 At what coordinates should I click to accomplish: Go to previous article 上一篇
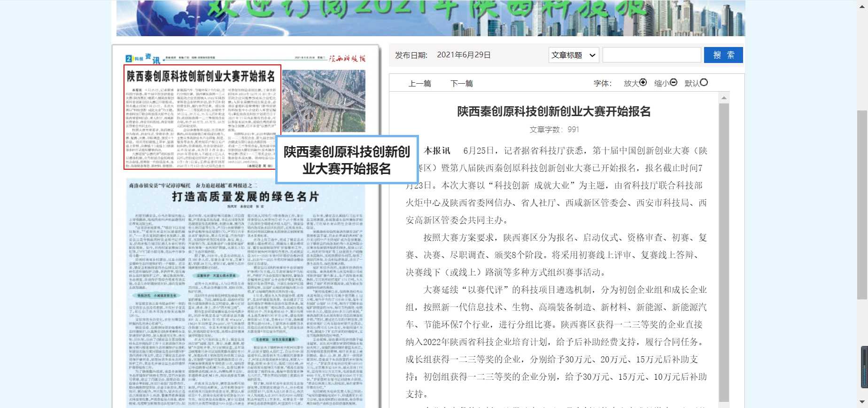pos(420,83)
